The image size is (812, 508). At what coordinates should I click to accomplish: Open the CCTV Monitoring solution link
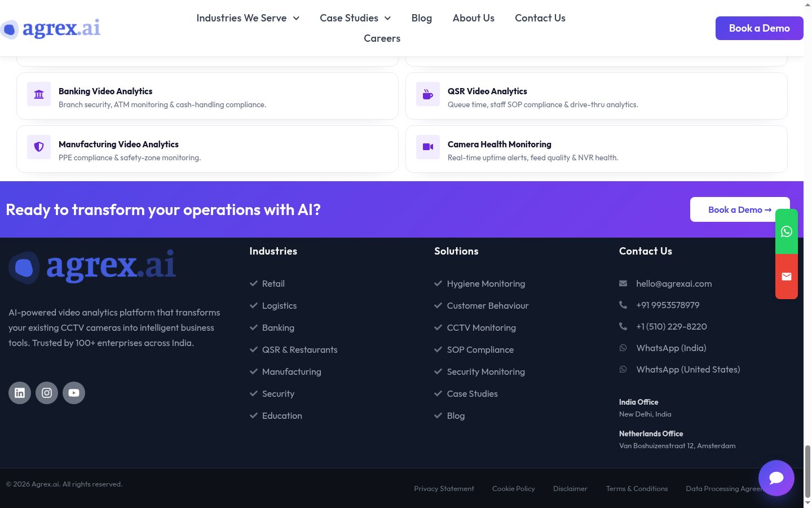[482, 328]
